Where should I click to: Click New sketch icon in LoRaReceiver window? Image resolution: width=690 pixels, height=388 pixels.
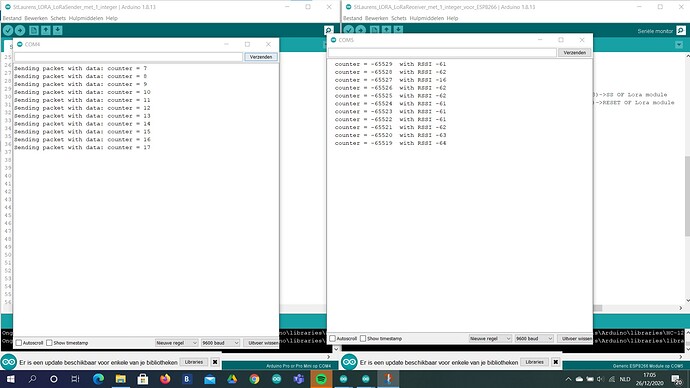click(x=374, y=29)
